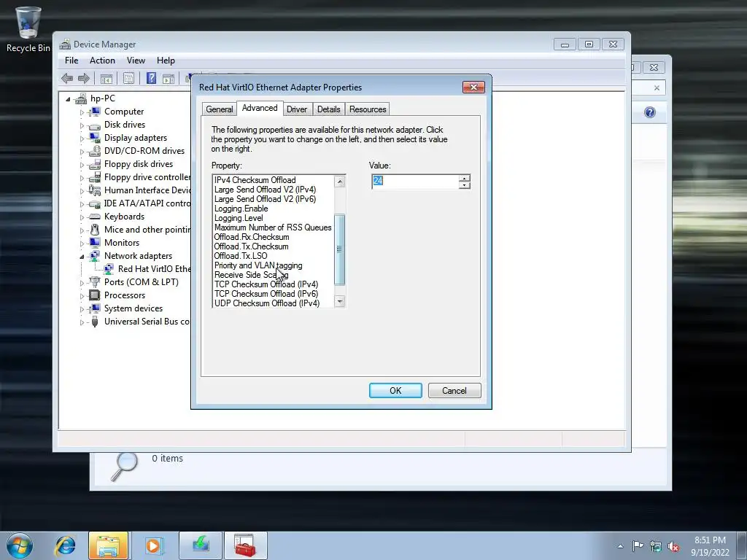
Task: Click the volume muted tray icon
Action: tap(673, 546)
